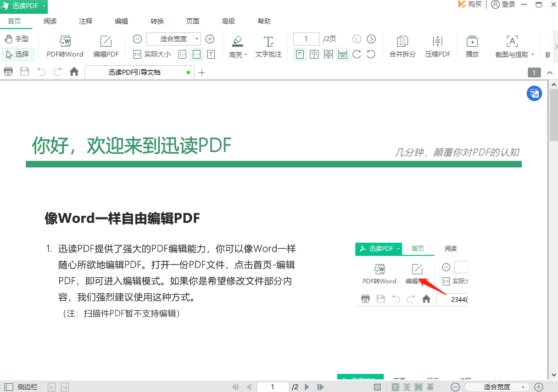Click the fit visible T icon
This screenshot has width=558, height=392.
(x=211, y=54)
